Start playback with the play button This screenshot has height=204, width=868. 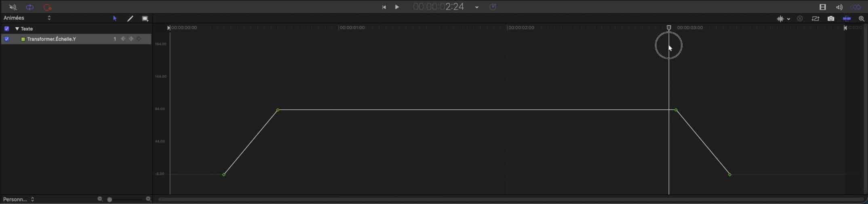[x=397, y=7]
